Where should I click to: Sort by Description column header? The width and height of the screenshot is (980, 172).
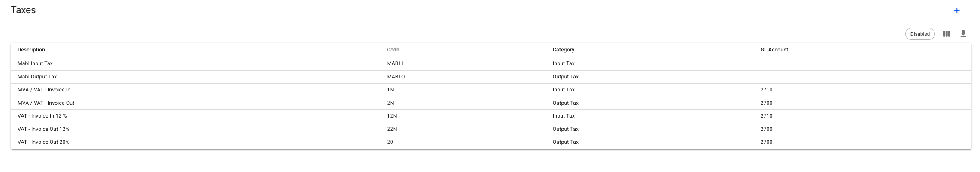[31, 50]
